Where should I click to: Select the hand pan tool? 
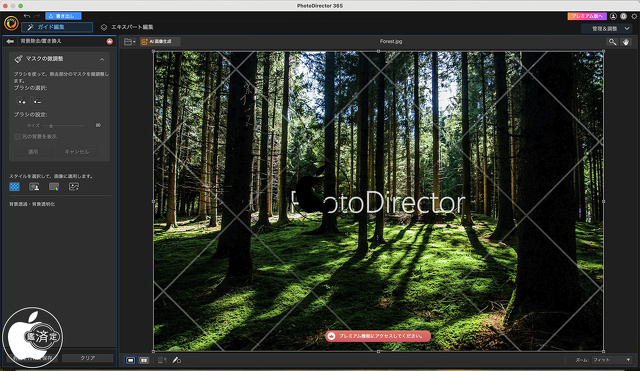[x=626, y=42]
